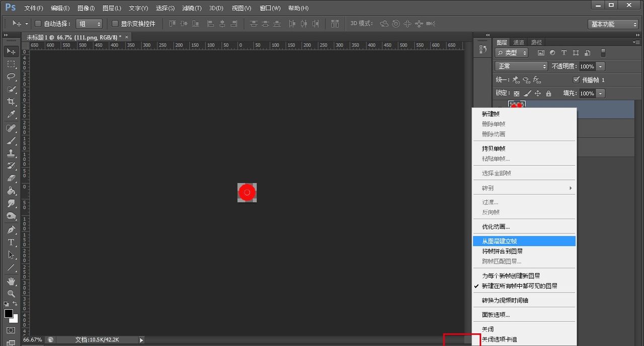Select the Lasso tool
The width and height of the screenshot is (644, 346).
click(x=11, y=77)
